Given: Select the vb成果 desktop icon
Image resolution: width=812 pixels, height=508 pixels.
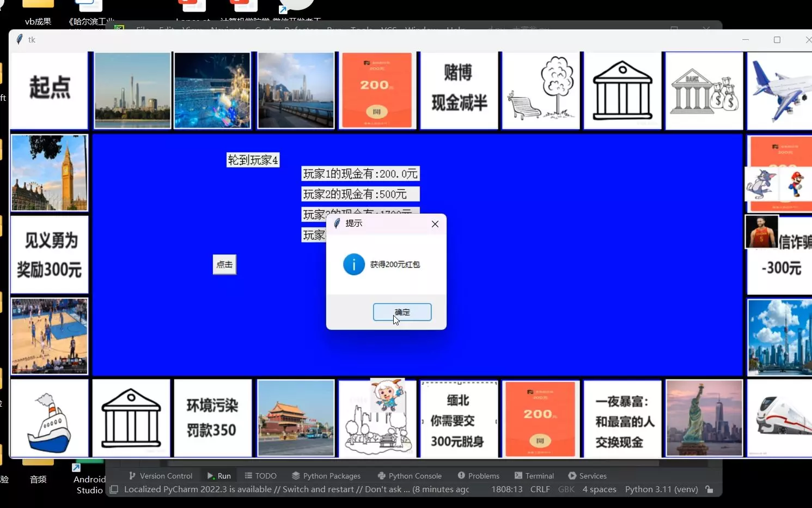Looking at the screenshot, I should pyautogui.click(x=38, y=13).
